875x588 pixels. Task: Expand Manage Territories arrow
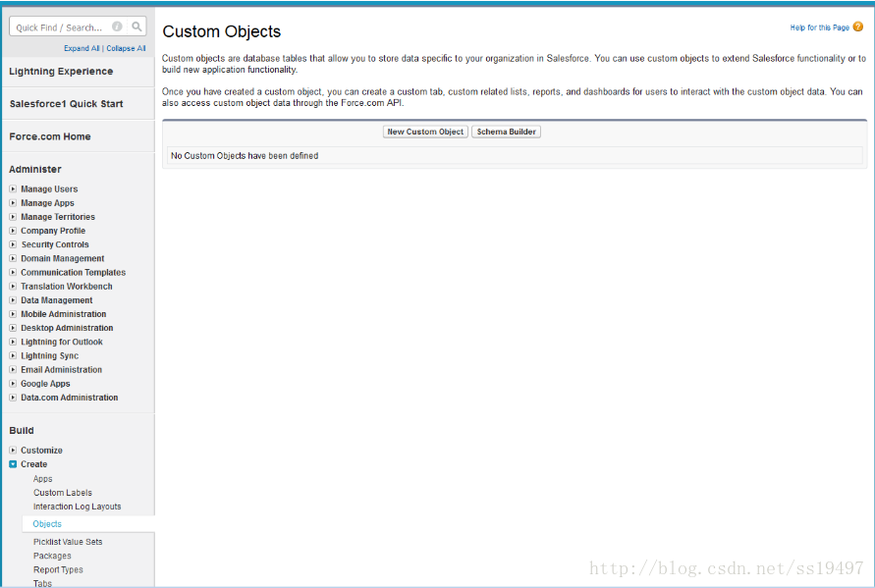13,217
